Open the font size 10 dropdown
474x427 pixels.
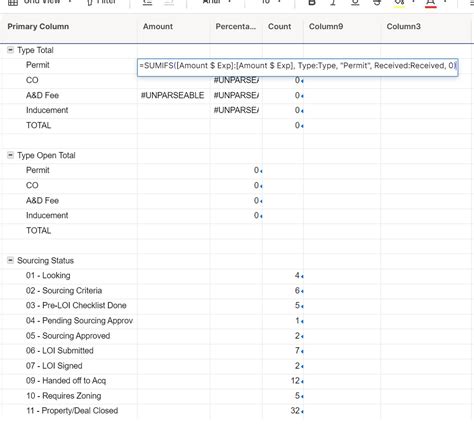coord(271,2)
